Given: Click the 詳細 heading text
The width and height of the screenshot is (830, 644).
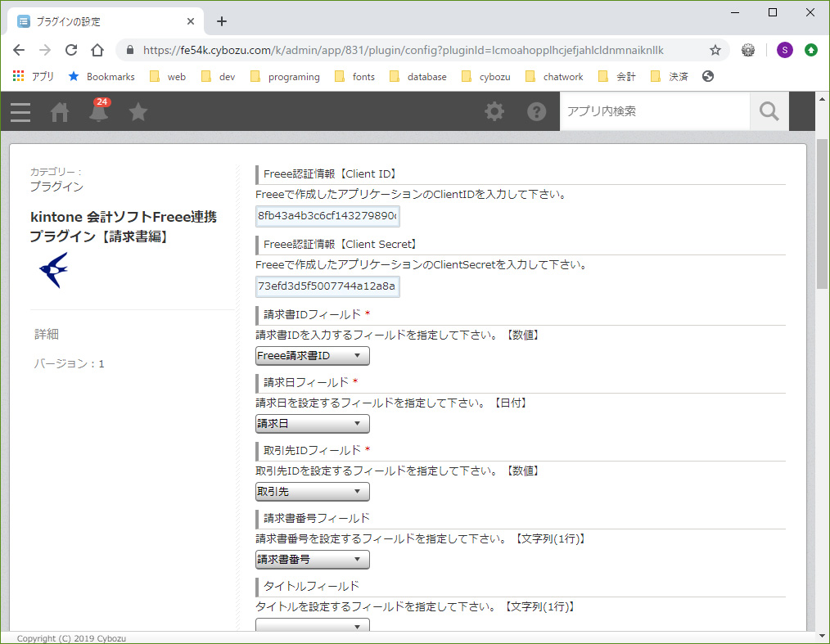Looking at the screenshot, I should (x=47, y=334).
